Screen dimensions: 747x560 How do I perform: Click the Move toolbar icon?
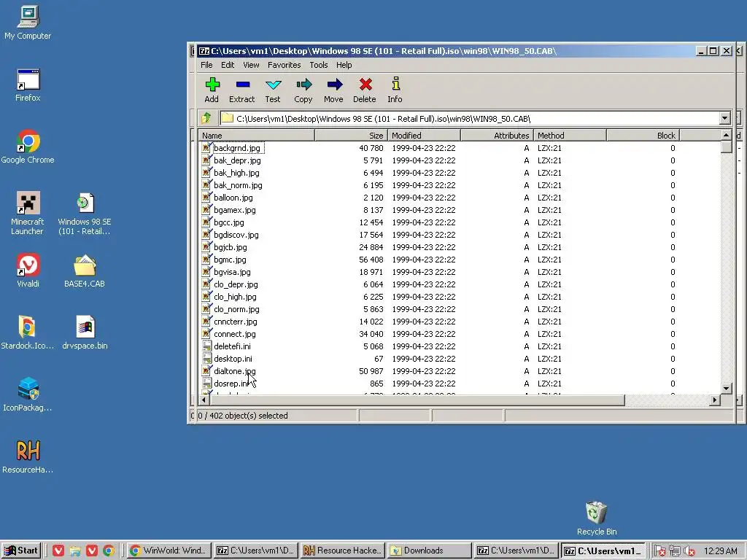pos(333,90)
